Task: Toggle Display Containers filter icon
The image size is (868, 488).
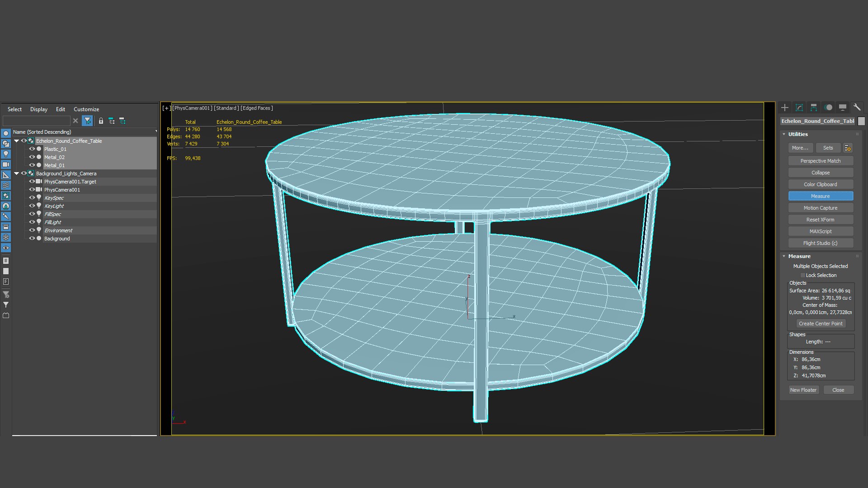Action: [x=6, y=227]
